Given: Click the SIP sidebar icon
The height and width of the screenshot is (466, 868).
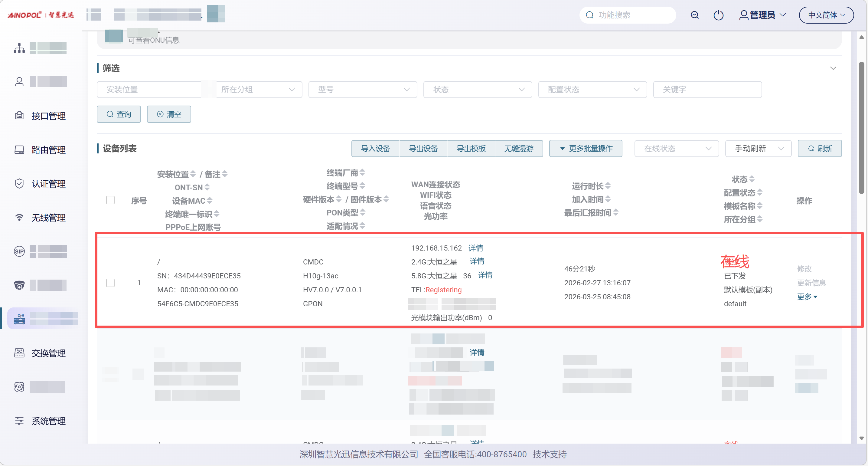Looking at the screenshot, I should [x=19, y=251].
